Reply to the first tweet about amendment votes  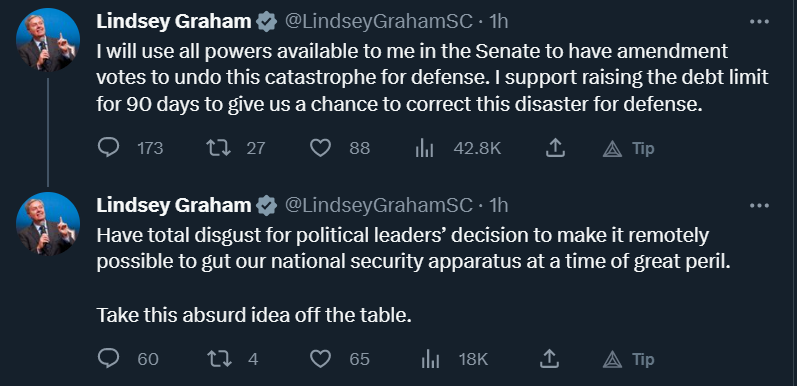[108, 148]
